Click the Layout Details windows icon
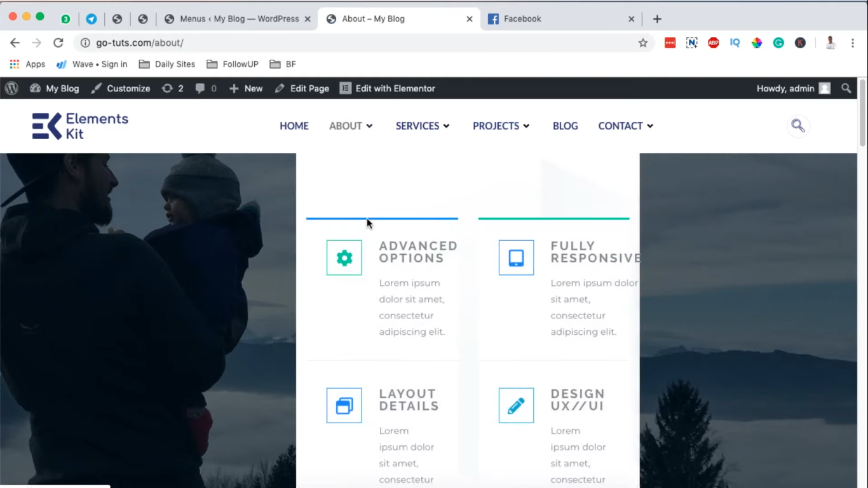868x488 pixels. (x=344, y=405)
